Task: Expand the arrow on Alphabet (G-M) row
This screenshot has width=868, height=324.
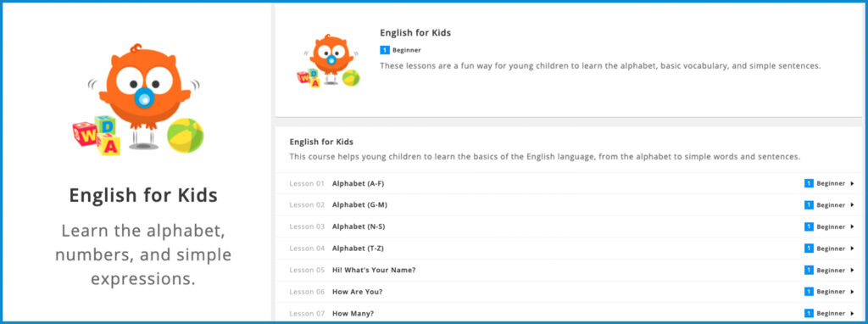Action: [853, 205]
